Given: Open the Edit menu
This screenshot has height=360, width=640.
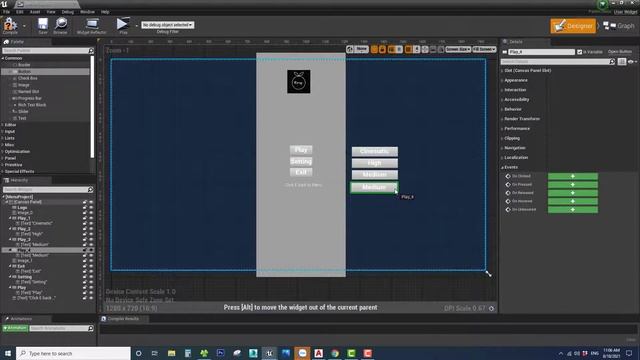Looking at the screenshot, I should pos(20,12).
